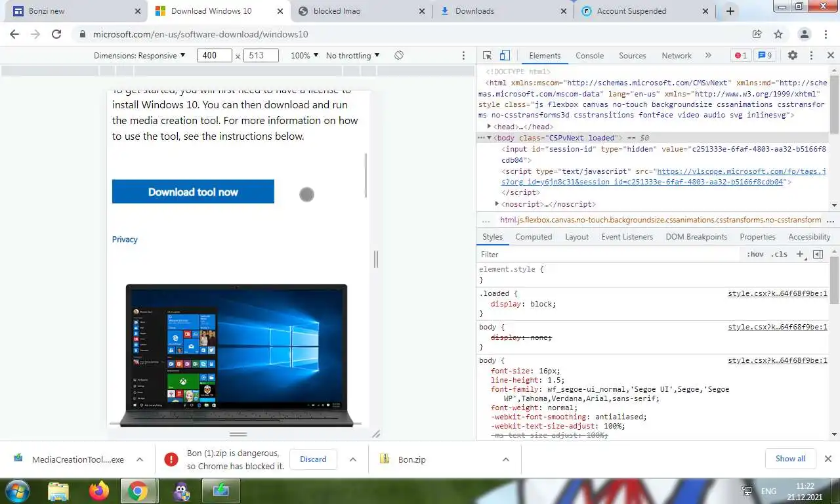This screenshot has width=840, height=504.
Task: Open the 100% zoom dropdown
Action: pos(304,56)
